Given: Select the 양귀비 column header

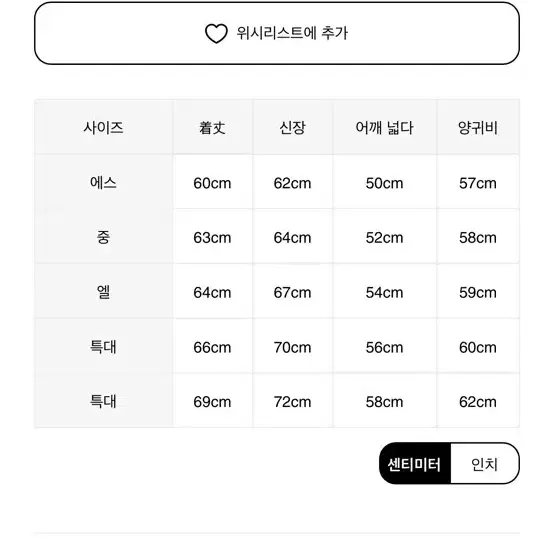Looking at the screenshot, I should pos(478,127).
